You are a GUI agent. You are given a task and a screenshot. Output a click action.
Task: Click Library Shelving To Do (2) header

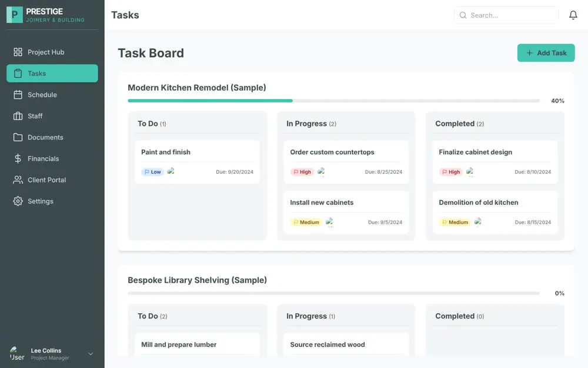pos(152,316)
